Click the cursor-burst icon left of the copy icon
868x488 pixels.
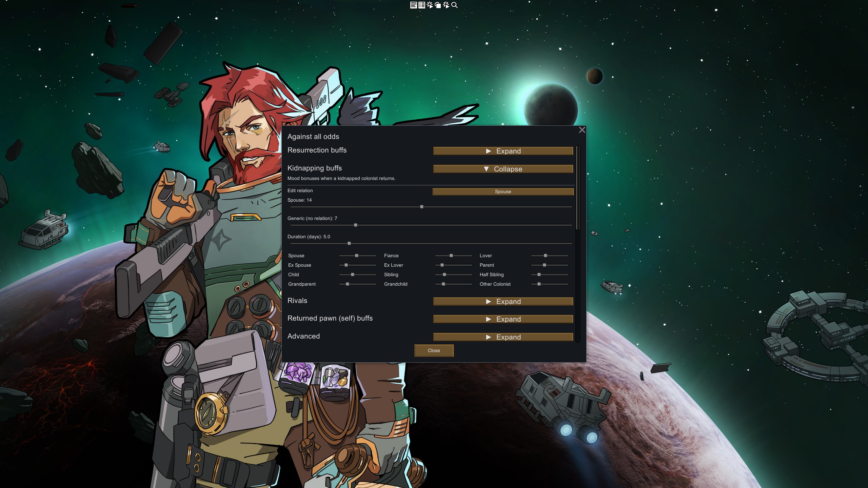[x=430, y=5]
